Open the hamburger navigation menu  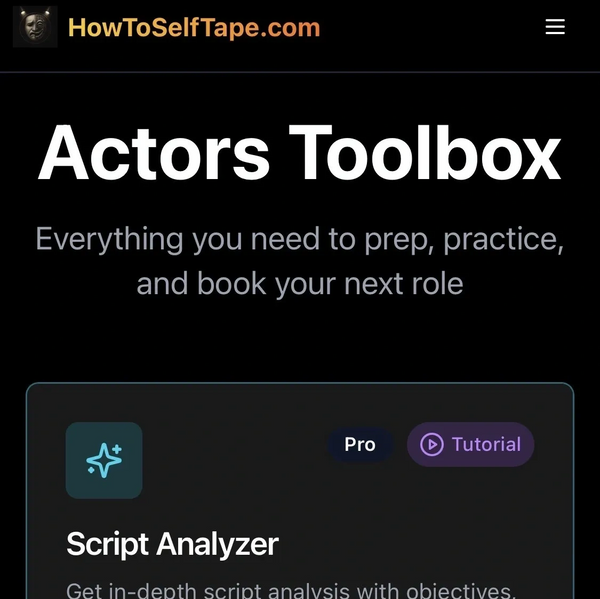555,27
